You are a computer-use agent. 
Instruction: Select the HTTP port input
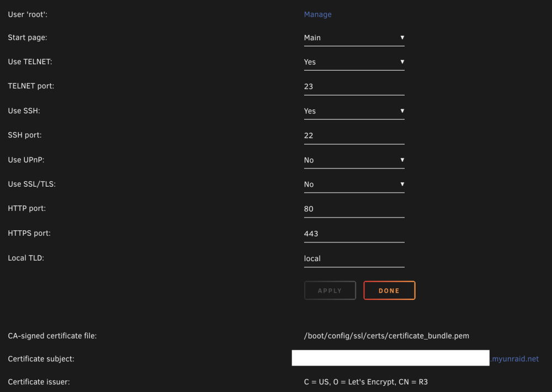[354, 209]
